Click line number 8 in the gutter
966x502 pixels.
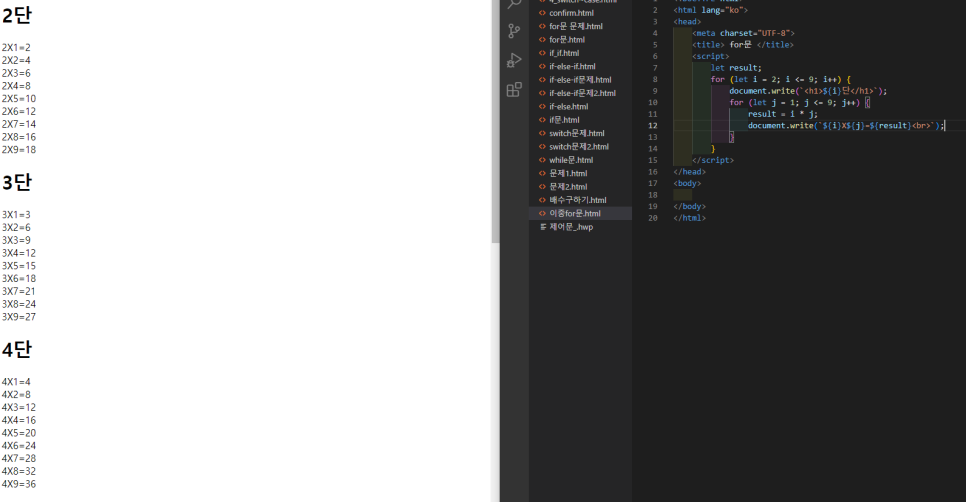654,79
